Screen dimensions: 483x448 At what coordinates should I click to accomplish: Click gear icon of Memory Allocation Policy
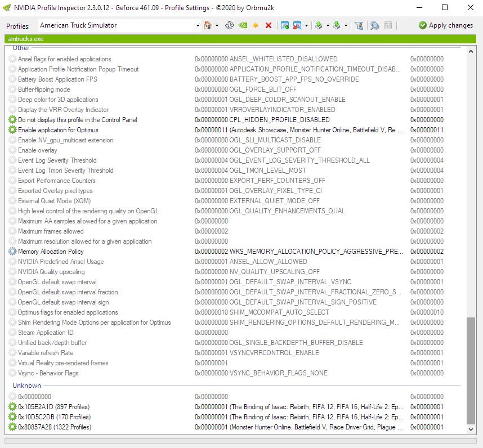(12, 252)
